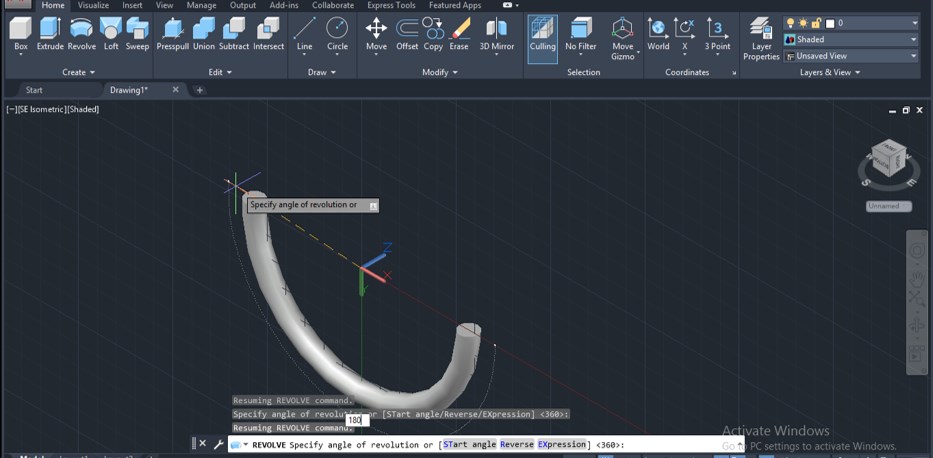Click the Reverse command line option

(516, 444)
